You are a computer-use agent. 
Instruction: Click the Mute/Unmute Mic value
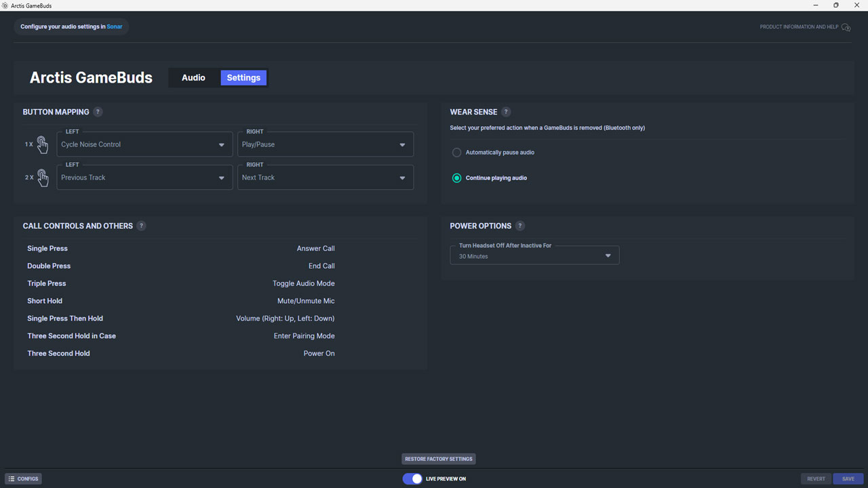[306, 301]
